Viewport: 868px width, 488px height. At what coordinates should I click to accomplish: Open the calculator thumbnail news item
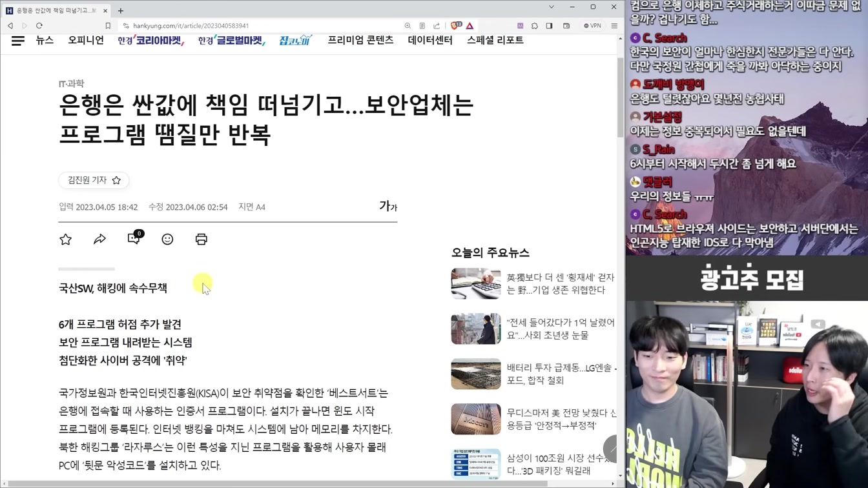pos(476,283)
